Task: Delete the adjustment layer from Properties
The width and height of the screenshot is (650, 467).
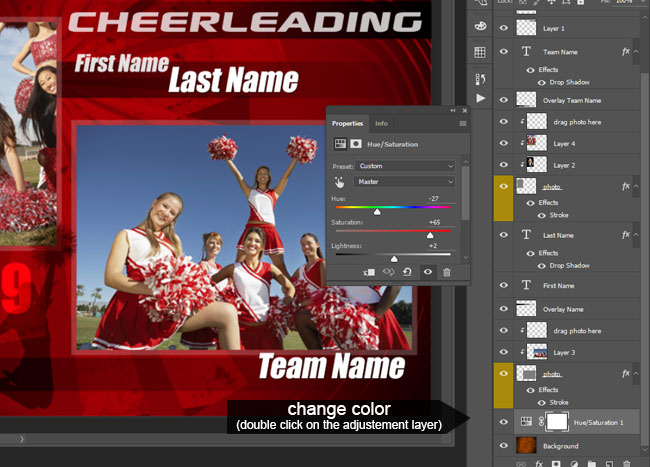Action: coord(446,272)
